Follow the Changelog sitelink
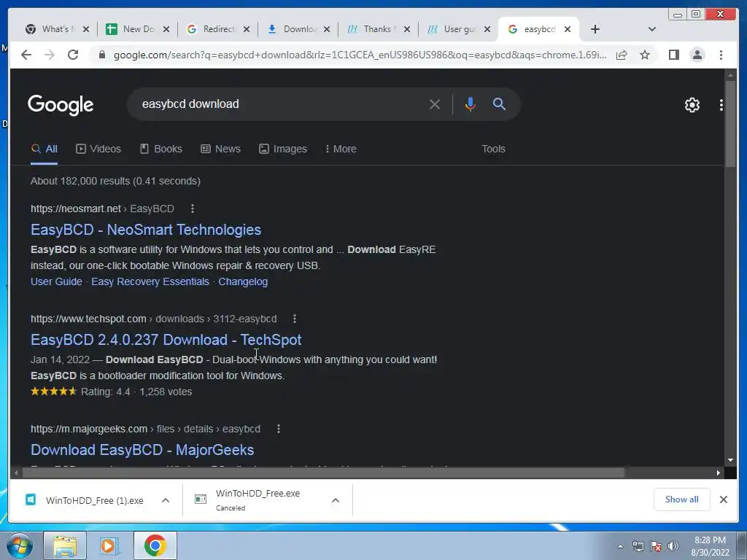Image resolution: width=747 pixels, height=560 pixels. click(243, 281)
